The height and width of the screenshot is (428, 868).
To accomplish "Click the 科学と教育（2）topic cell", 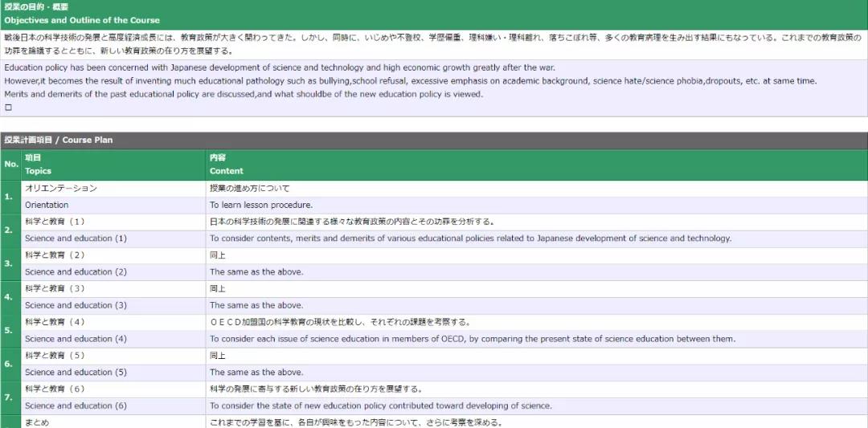I will tap(113, 255).
